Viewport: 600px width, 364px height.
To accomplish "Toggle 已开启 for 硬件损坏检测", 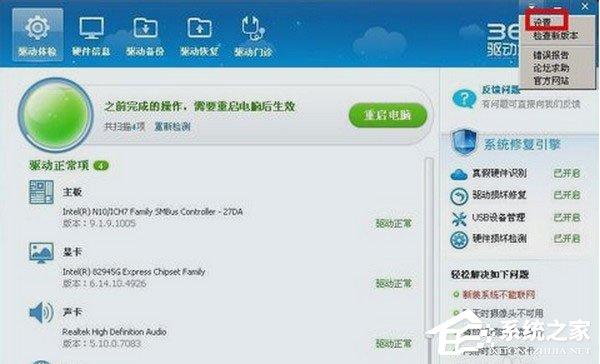I will click(x=567, y=238).
